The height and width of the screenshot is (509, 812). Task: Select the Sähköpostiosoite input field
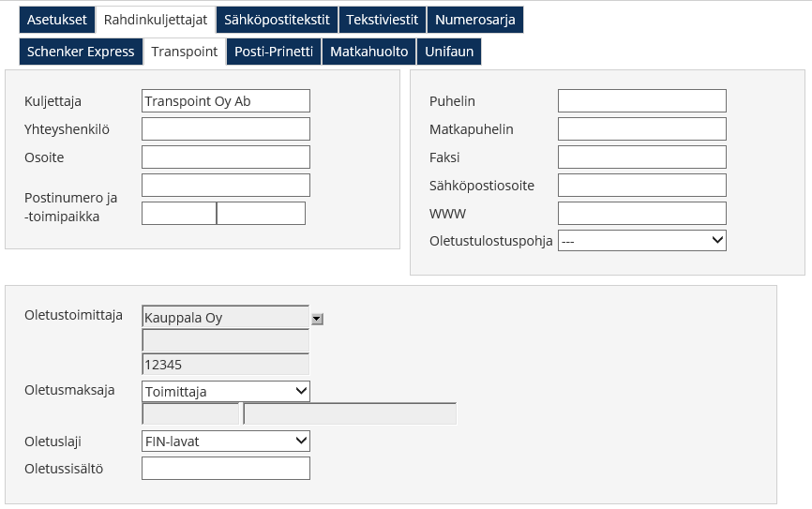coord(641,186)
